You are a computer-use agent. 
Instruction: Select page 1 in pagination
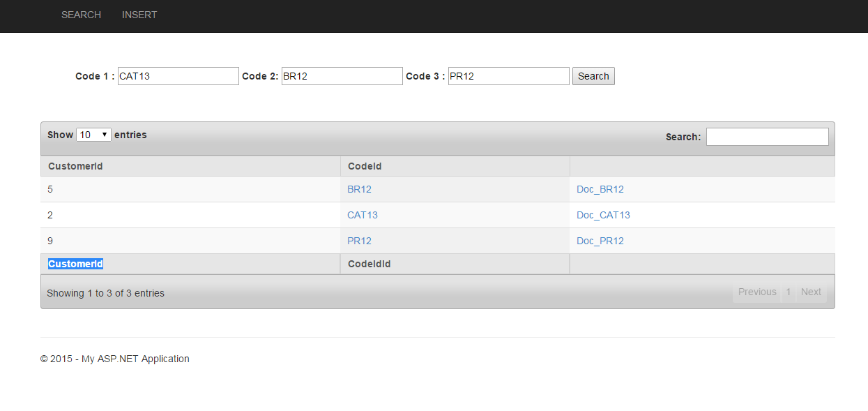pos(789,292)
